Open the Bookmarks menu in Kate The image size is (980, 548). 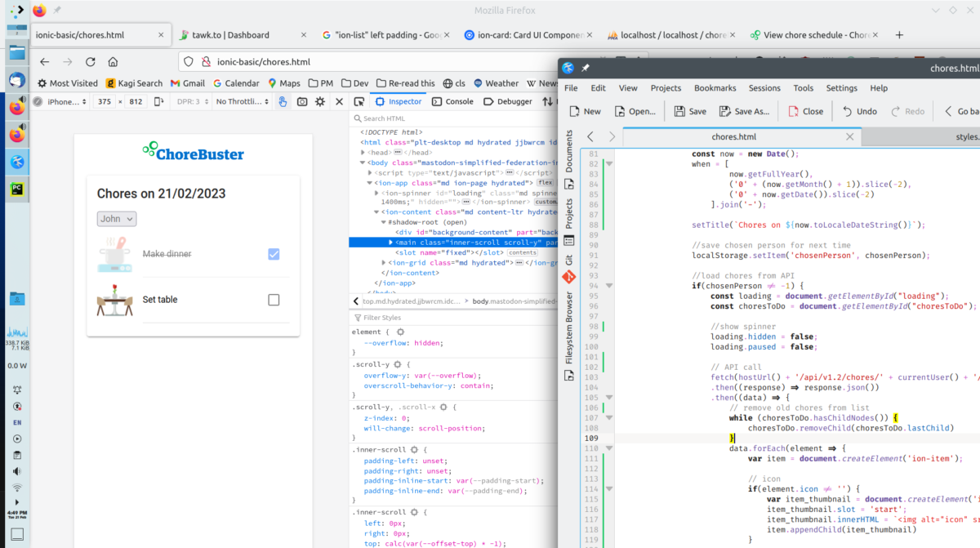pos(715,88)
